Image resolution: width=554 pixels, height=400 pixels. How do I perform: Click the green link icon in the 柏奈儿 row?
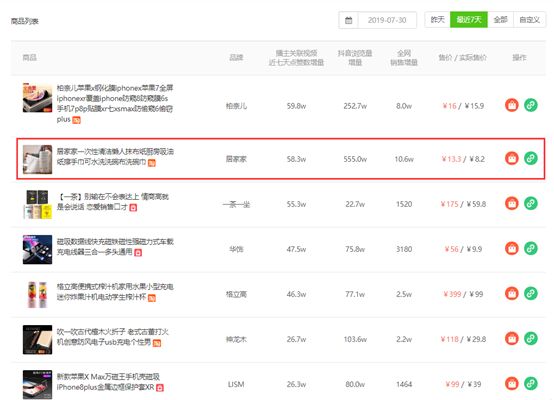pyautogui.click(x=531, y=105)
